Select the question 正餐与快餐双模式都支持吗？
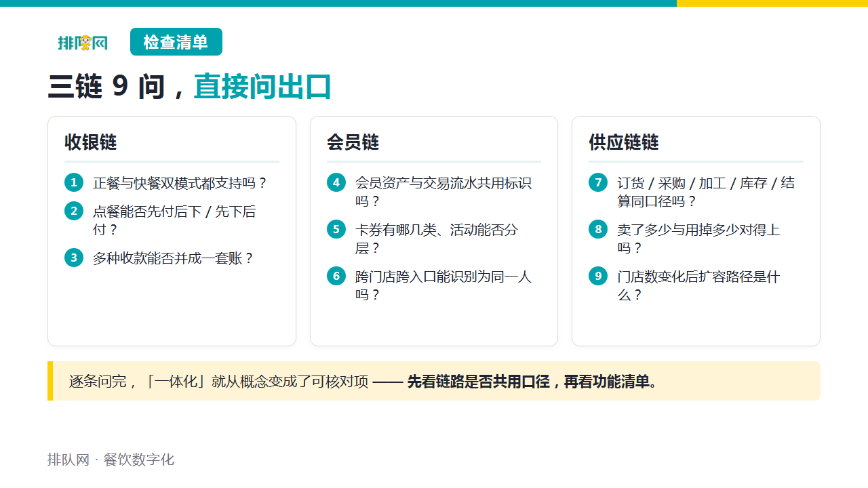The height and width of the screenshot is (488, 868). (181, 183)
